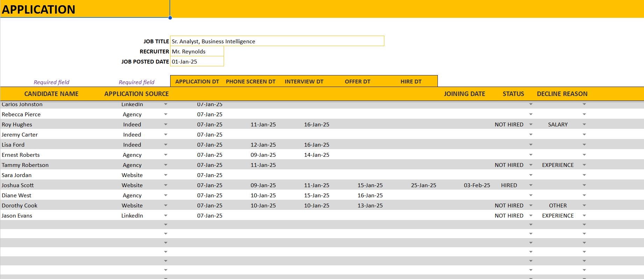
Task: Open decline reason dropdown for Tammy Robertson
Action: 584,165
